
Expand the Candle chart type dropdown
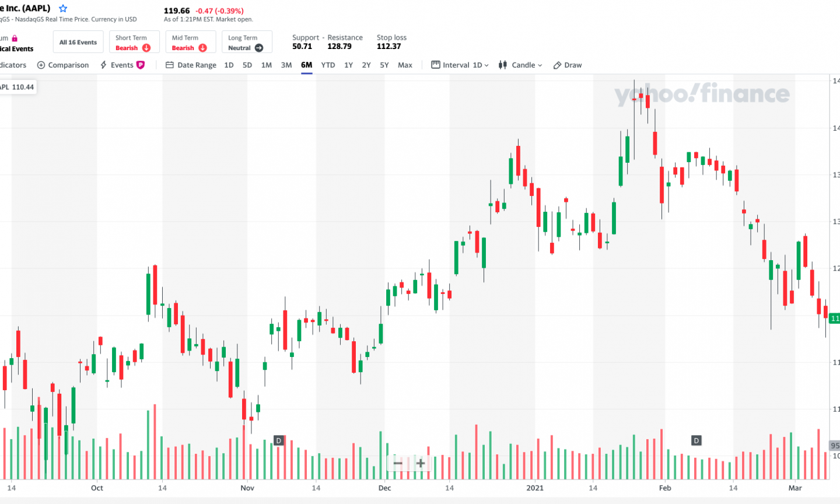[520, 65]
